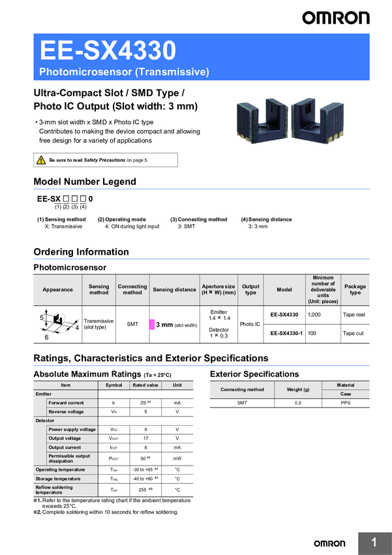The width and height of the screenshot is (392, 555).
Task: Click the page number 1 box
Action: pyautogui.click(x=375, y=543)
